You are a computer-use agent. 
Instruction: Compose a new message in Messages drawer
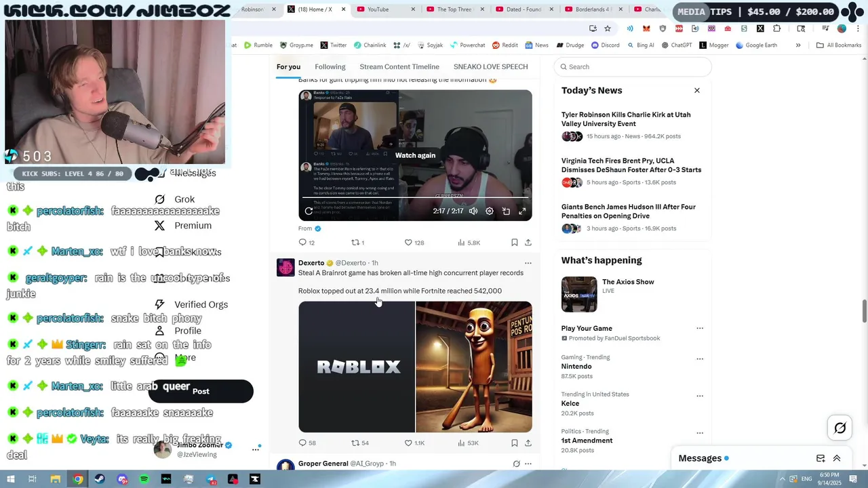821,458
